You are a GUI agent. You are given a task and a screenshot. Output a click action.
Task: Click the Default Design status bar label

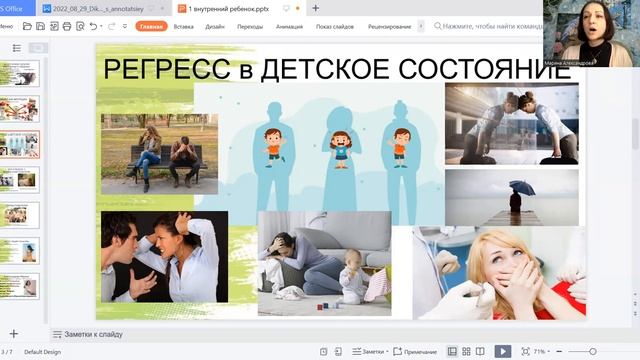42,352
